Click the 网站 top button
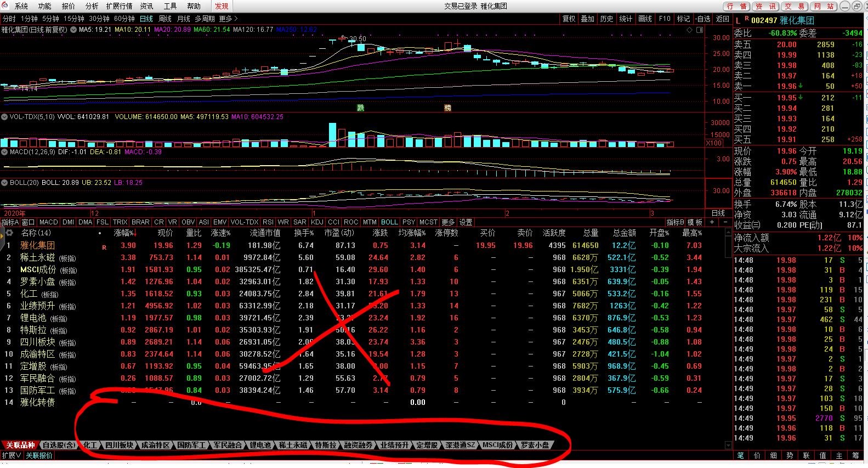Image resolution: width=868 pixels, height=468 pixels. click(x=824, y=6)
